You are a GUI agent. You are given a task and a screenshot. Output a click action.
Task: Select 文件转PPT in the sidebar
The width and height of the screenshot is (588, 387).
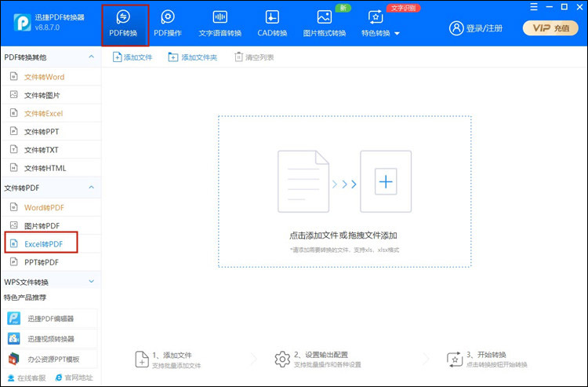pyautogui.click(x=51, y=131)
